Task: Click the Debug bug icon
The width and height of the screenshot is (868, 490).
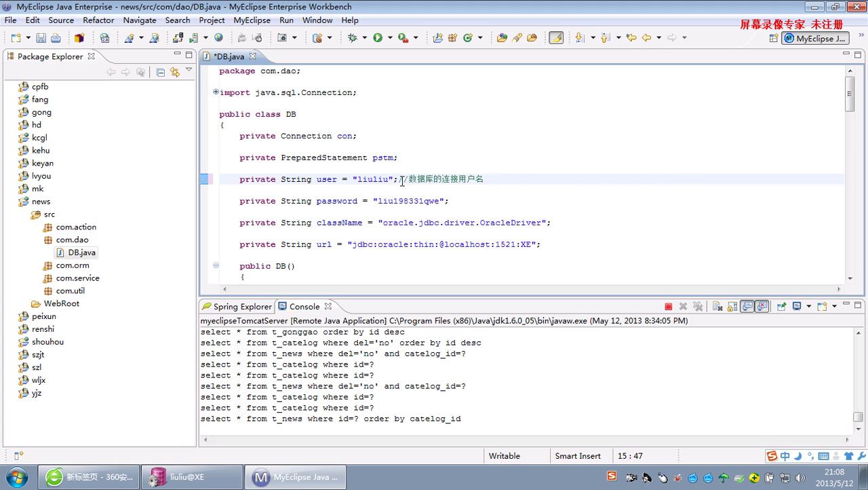Action: click(x=353, y=38)
